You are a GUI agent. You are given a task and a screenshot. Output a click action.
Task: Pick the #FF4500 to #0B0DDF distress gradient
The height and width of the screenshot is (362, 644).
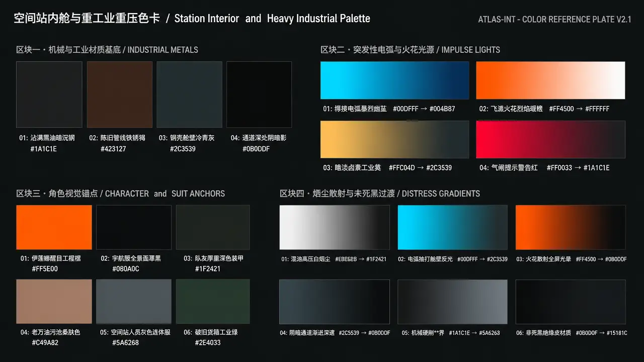pos(571,227)
